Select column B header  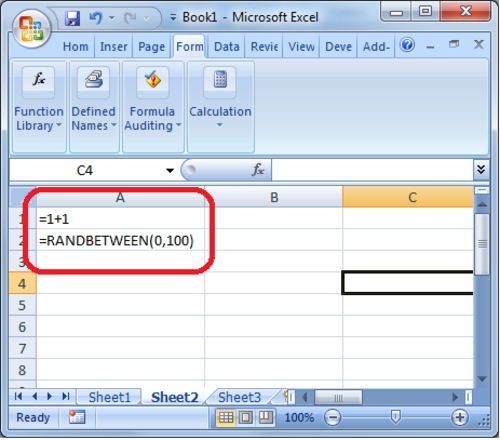pos(274,198)
